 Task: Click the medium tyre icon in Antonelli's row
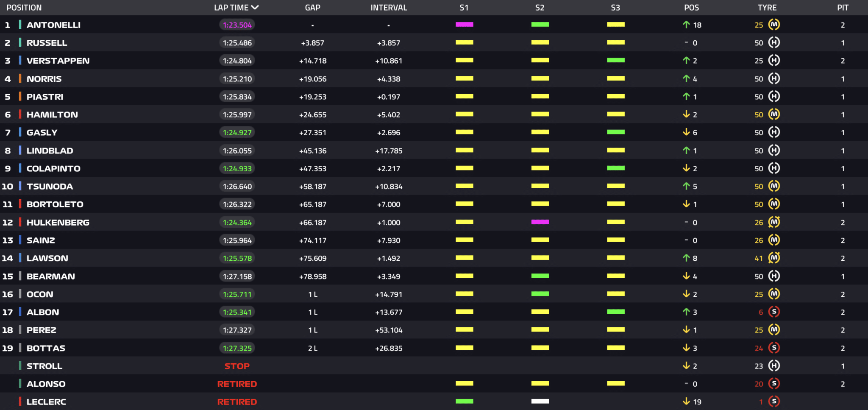pyautogui.click(x=774, y=25)
